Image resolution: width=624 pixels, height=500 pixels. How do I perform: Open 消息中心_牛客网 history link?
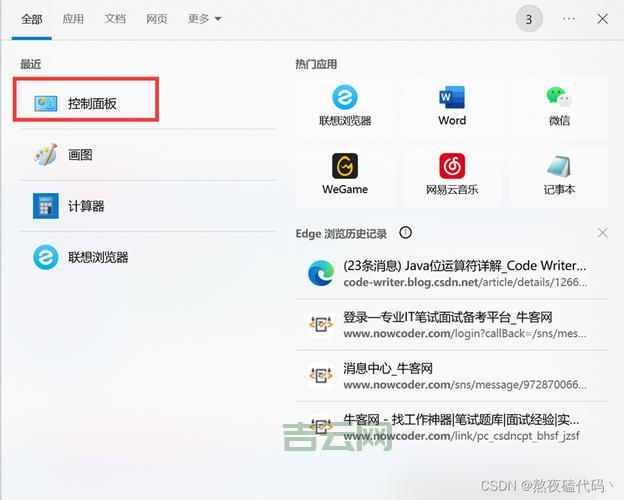[x=388, y=368]
